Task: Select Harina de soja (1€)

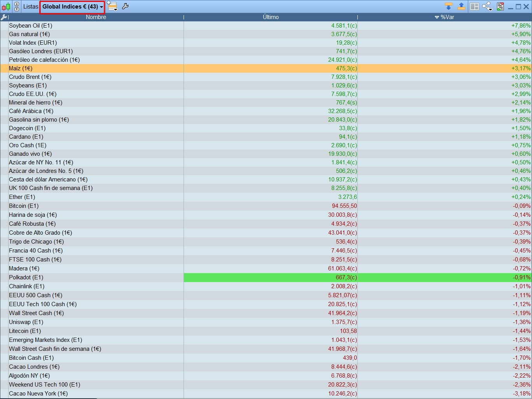Action: coord(33,215)
